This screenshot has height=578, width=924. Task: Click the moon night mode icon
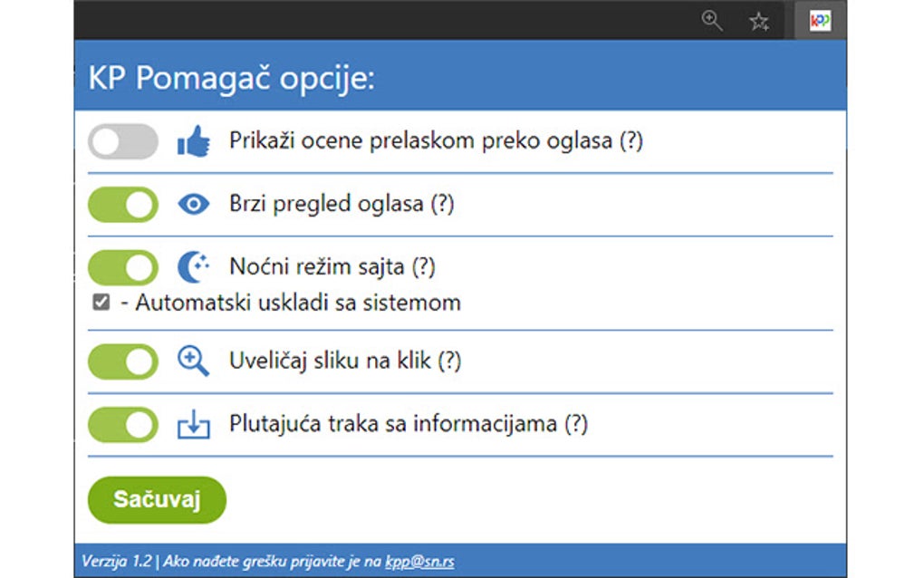point(193,267)
